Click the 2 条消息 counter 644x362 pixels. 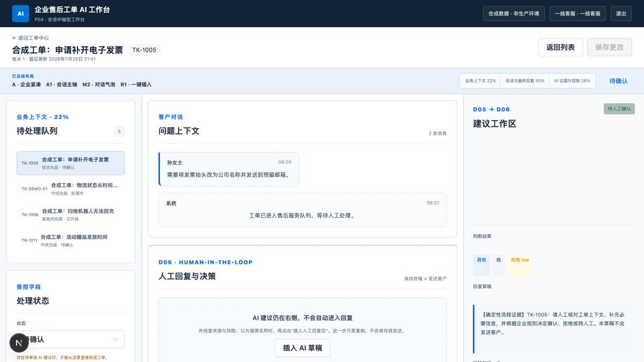[437, 133]
